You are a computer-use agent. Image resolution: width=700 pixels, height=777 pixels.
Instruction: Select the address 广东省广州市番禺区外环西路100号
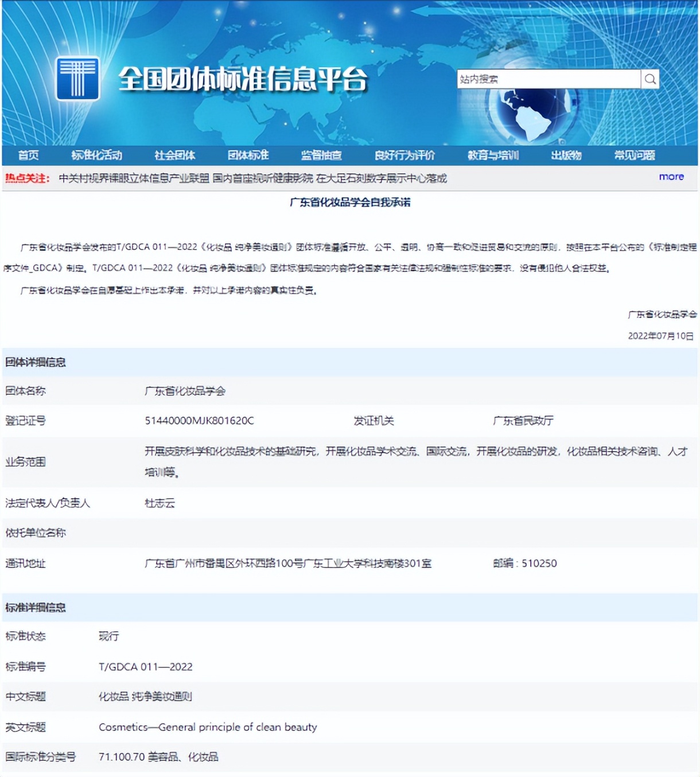[288, 564]
